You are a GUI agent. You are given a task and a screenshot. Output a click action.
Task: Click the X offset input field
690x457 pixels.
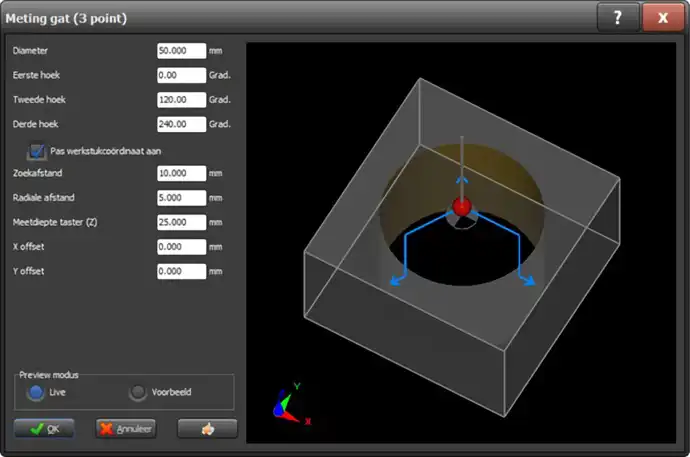tap(181, 247)
